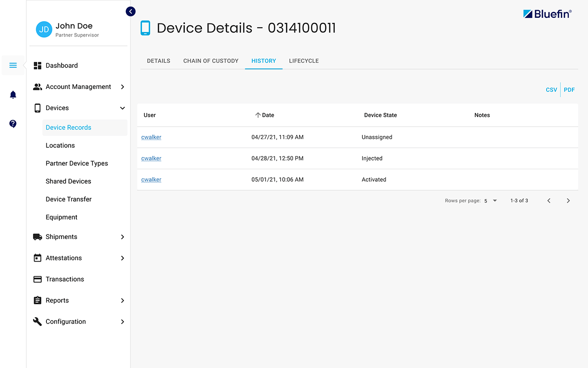
Task: Click the Account Management people icon
Action: (x=38, y=87)
